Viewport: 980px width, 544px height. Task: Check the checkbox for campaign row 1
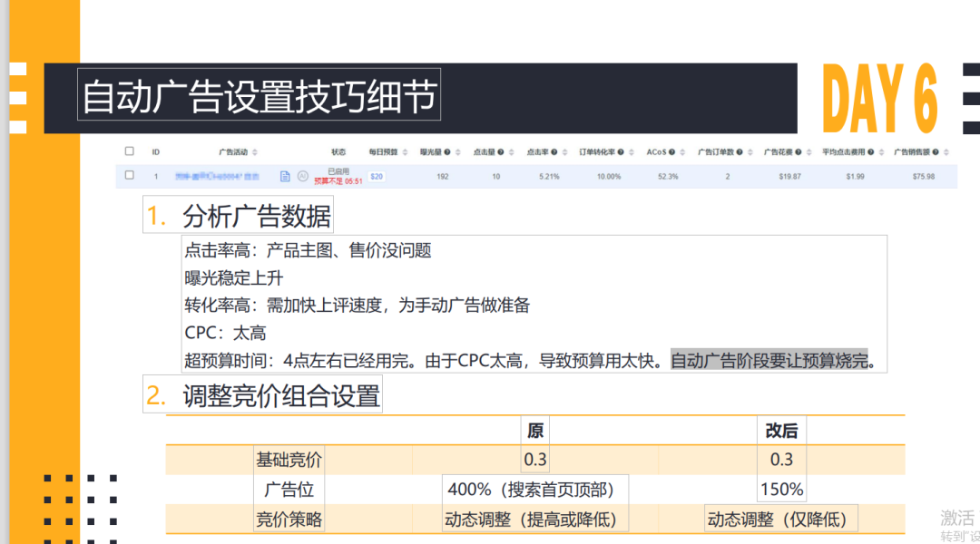point(128,173)
